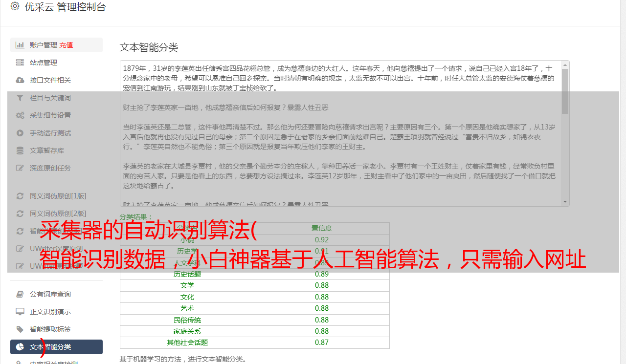Viewport: 626px width, 364px height.
Task: Click the text box scrollbar down arrow
Action: tap(565, 202)
